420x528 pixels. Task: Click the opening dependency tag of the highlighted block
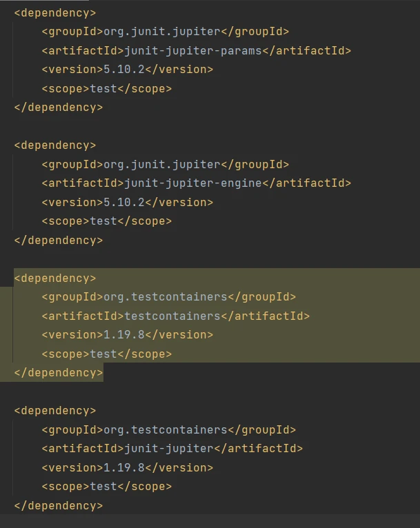pos(55,278)
